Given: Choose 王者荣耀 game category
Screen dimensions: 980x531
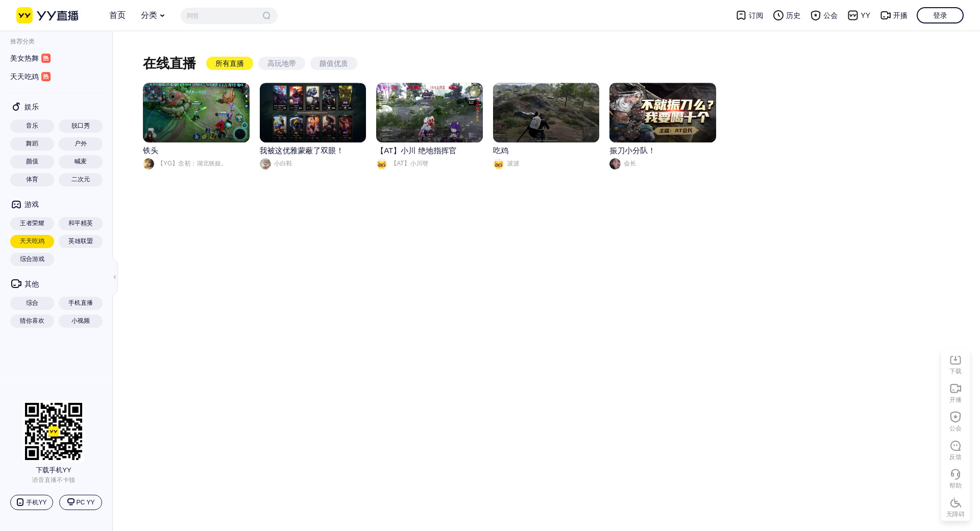Looking at the screenshot, I should [32, 223].
